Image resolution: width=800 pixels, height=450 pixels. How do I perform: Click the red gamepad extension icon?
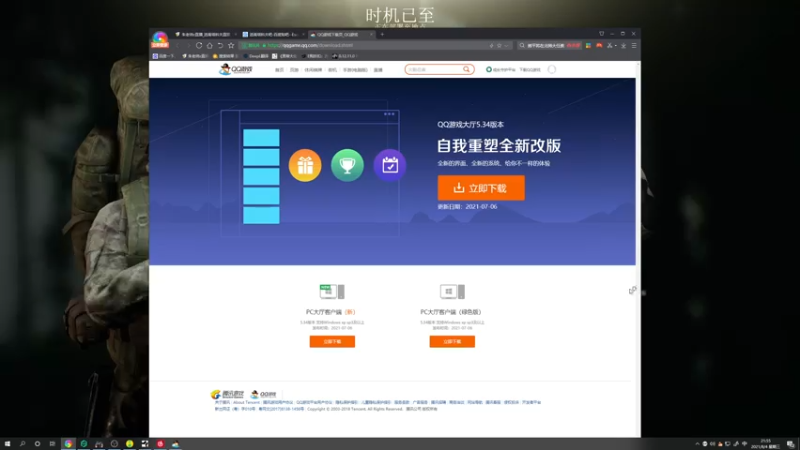coord(599,45)
